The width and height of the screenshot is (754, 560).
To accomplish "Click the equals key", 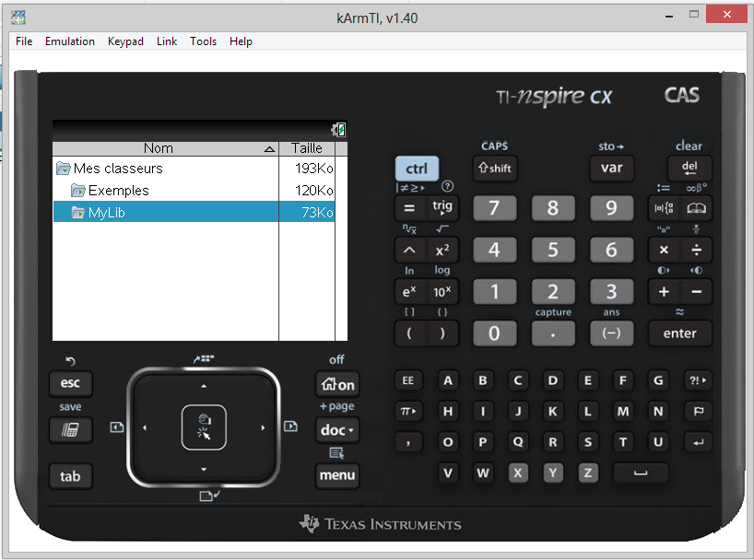I will click(x=409, y=208).
